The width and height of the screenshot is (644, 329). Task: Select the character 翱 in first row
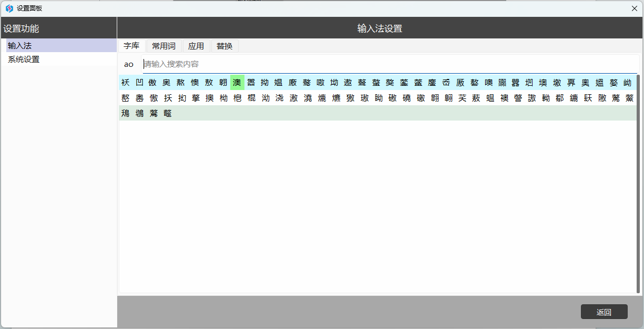coord(223,83)
